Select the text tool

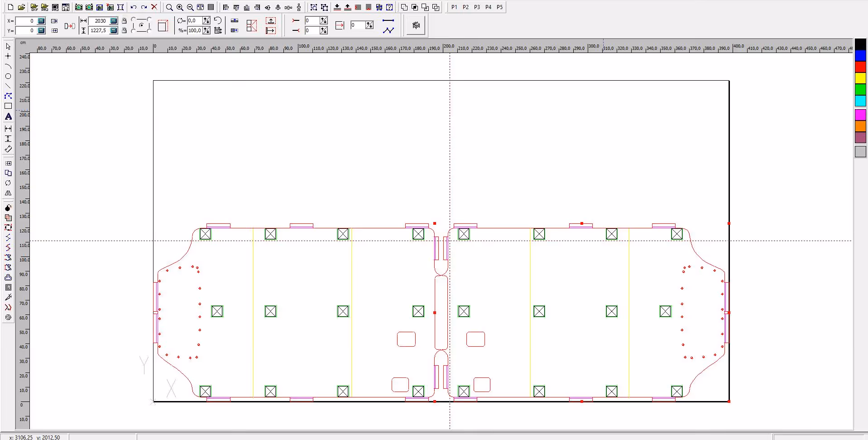coord(8,116)
